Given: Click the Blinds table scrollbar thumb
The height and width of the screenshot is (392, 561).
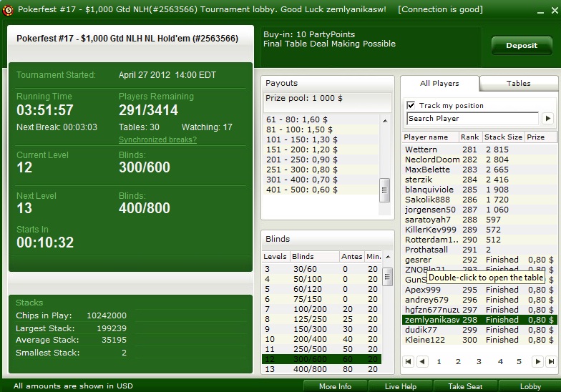Looking at the screenshot, I should (x=388, y=276).
